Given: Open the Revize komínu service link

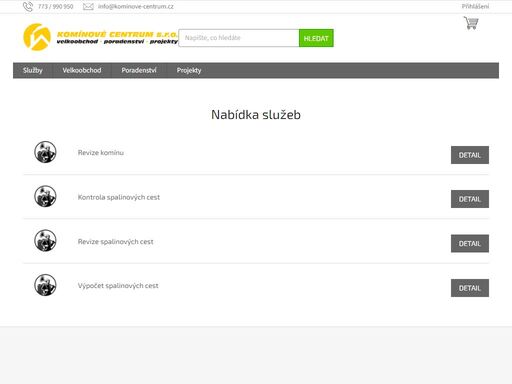Looking at the screenshot, I should pyautogui.click(x=101, y=153).
